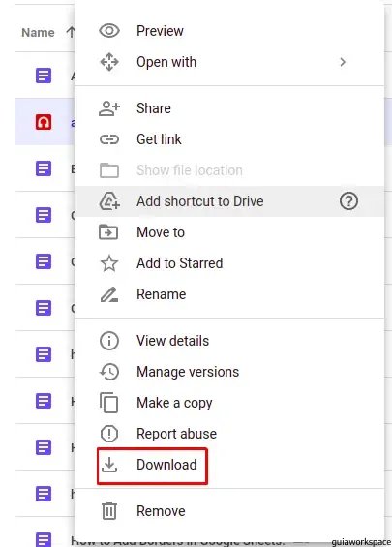Choose Manage versions option
Screen dimensions: 392x547
pyautogui.click(x=229, y=372)
